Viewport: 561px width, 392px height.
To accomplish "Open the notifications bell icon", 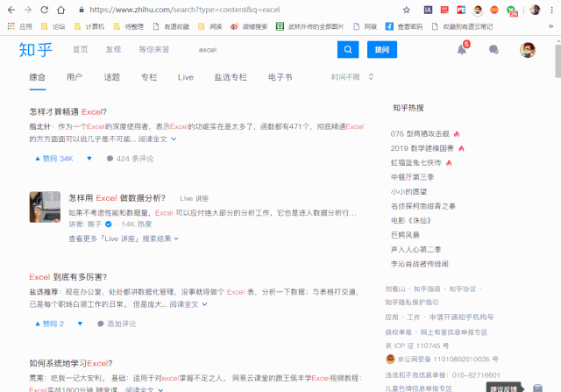I will [x=461, y=51].
